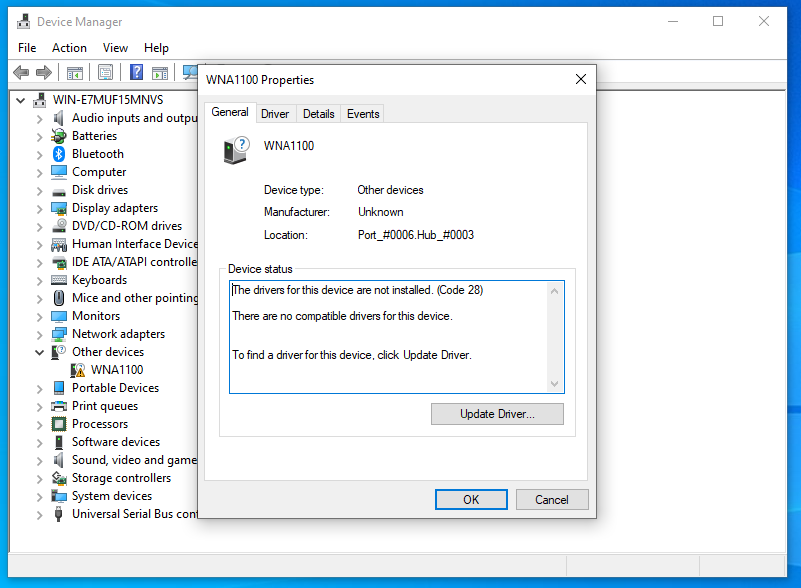Click the device status scroll up arrow
801x588 pixels.
tap(555, 291)
